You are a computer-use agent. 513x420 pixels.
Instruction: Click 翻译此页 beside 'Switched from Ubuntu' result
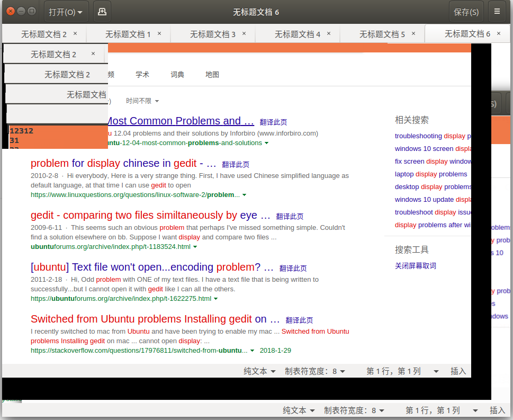coord(299,320)
